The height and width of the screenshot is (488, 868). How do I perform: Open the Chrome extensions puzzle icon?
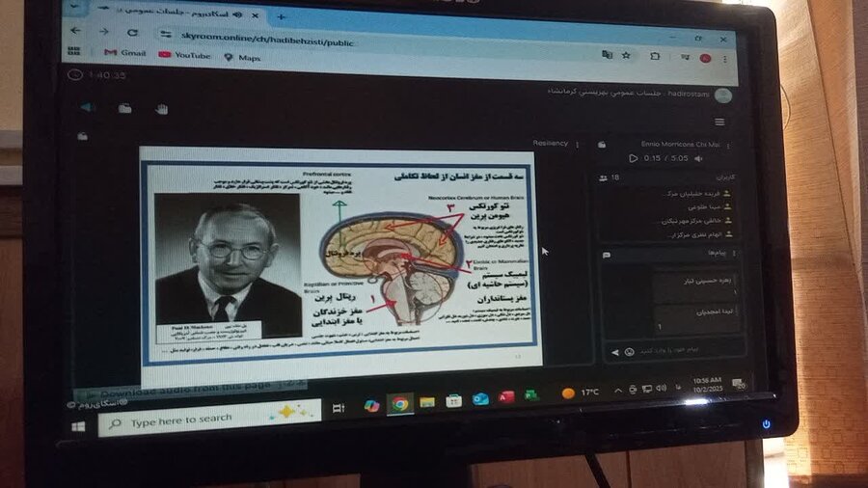point(655,56)
